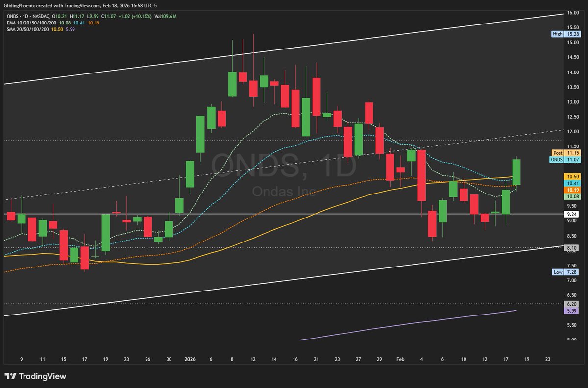Click the 9.00 tick on the price axis
Viewport: 588px width, 388px height.
pos(572,221)
